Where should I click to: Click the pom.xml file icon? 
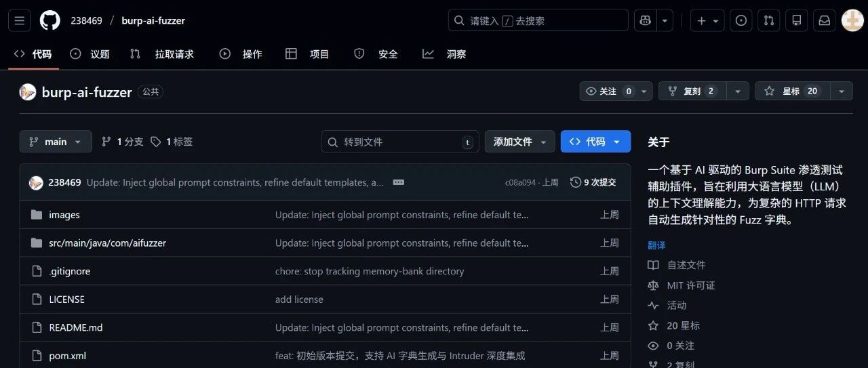coord(37,356)
